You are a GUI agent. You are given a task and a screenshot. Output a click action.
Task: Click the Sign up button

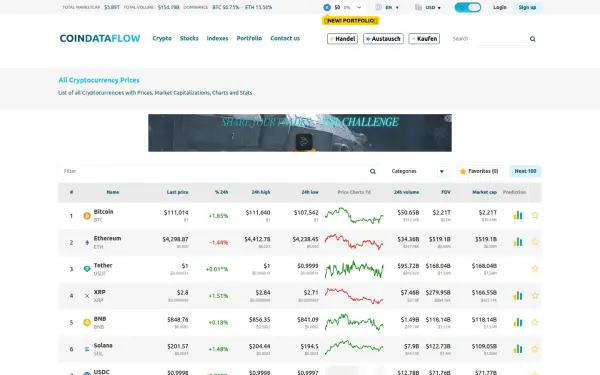tap(527, 7)
